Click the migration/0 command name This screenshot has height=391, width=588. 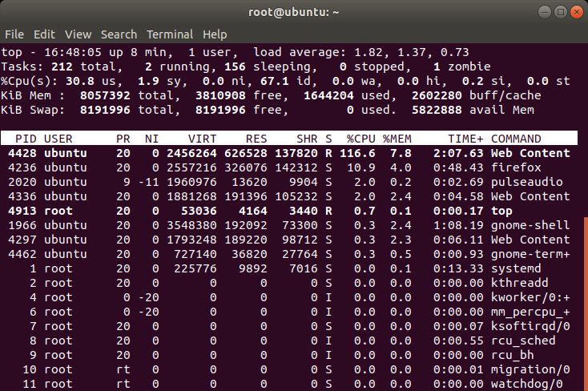point(530,369)
